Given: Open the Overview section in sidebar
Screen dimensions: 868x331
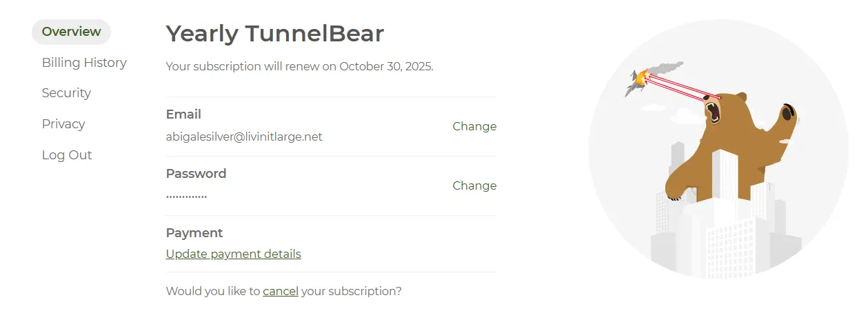Looking at the screenshot, I should 71,32.
